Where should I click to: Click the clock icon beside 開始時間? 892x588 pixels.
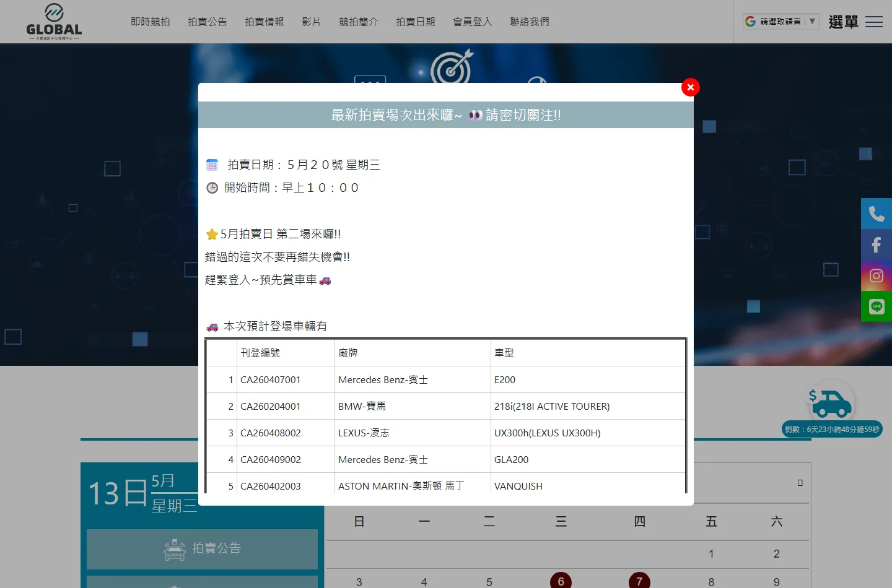[212, 188]
